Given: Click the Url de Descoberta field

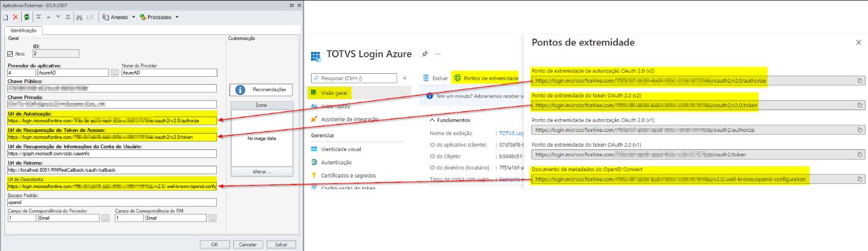Looking at the screenshot, I should 112,186.
